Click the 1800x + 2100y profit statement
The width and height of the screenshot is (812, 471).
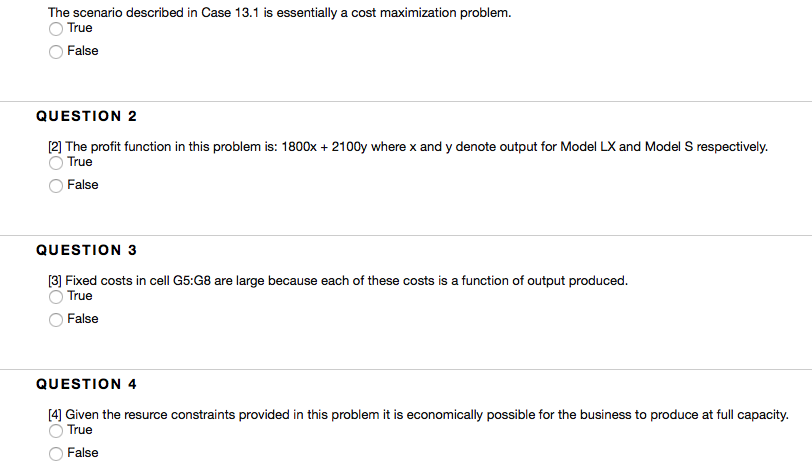click(x=408, y=147)
